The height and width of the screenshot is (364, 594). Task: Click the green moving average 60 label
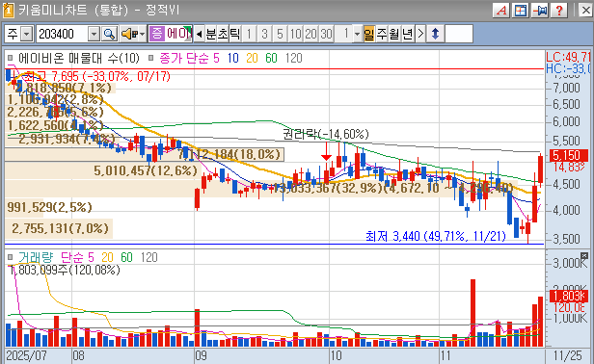point(271,58)
